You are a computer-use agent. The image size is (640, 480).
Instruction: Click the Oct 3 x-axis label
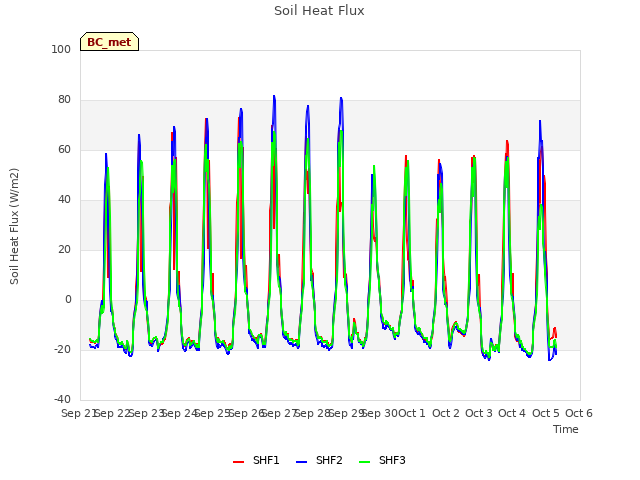click(479, 413)
